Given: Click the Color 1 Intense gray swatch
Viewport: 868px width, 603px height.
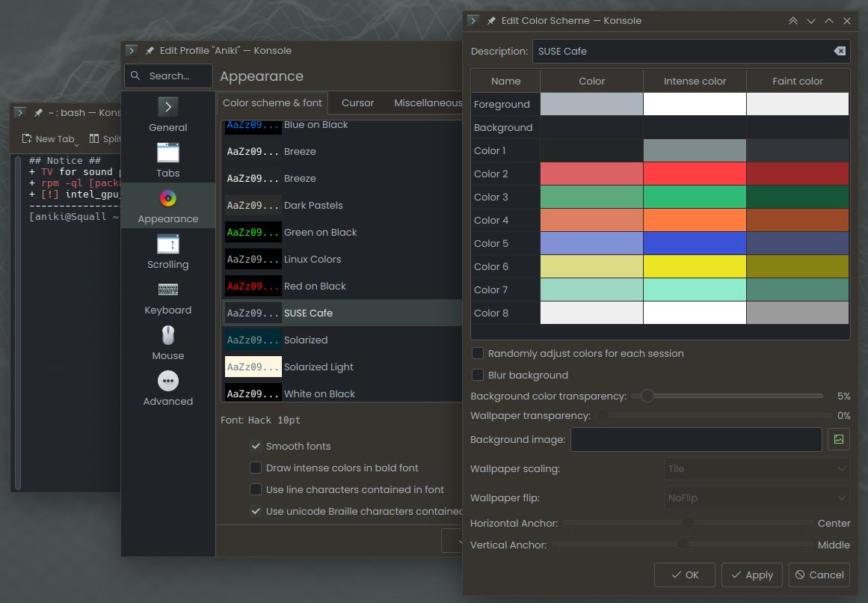Looking at the screenshot, I should click(695, 150).
